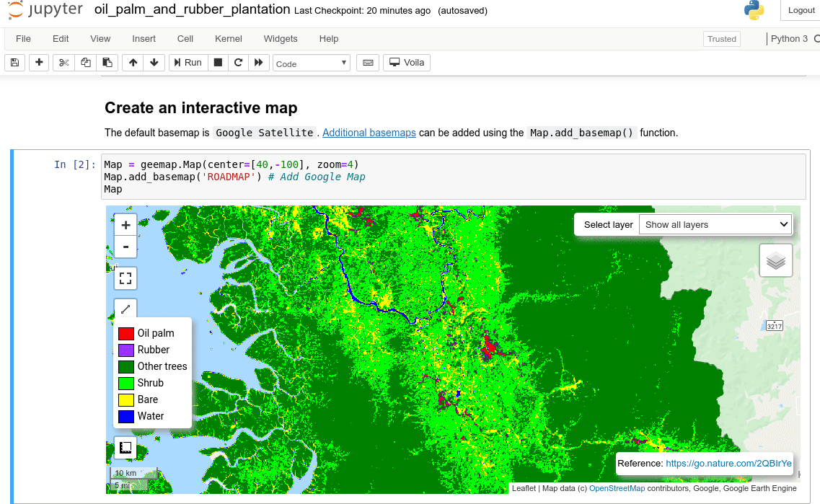Open the Widgets menu
Image resolution: width=820 pixels, height=504 pixels.
(x=281, y=38)
